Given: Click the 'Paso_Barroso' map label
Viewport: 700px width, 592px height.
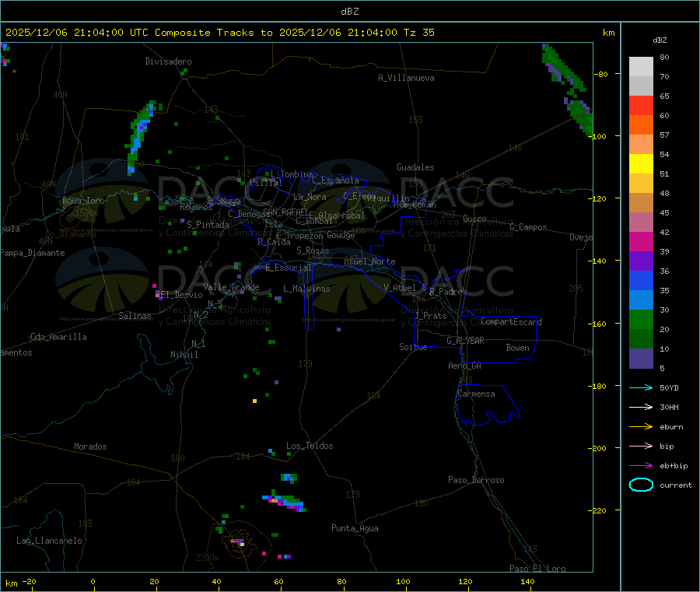Looking at the screenshot, I should (x=476, y=480).
